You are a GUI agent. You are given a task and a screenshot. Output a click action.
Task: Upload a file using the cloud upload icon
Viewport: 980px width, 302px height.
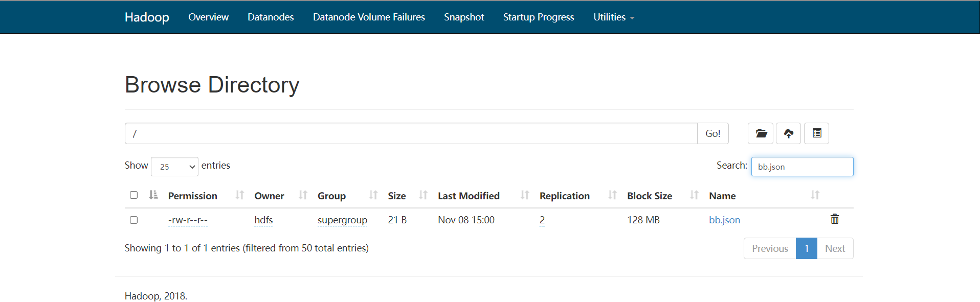(788, 133)
